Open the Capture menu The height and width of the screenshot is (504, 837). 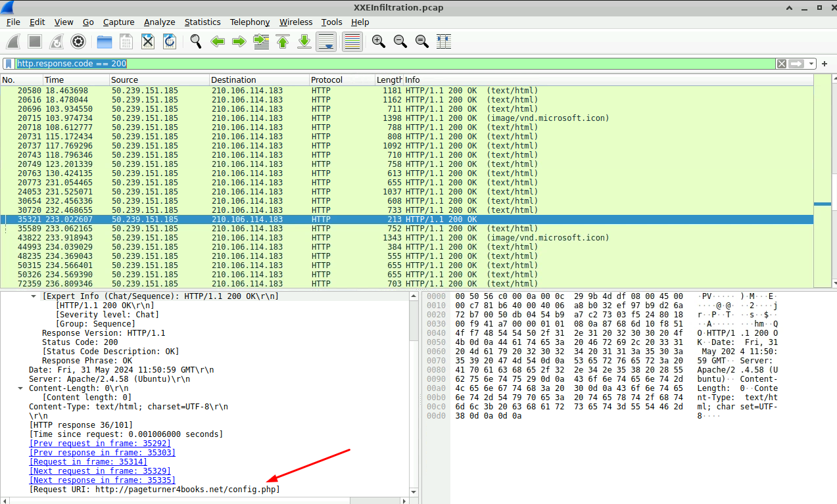click(x=118, y=22)
